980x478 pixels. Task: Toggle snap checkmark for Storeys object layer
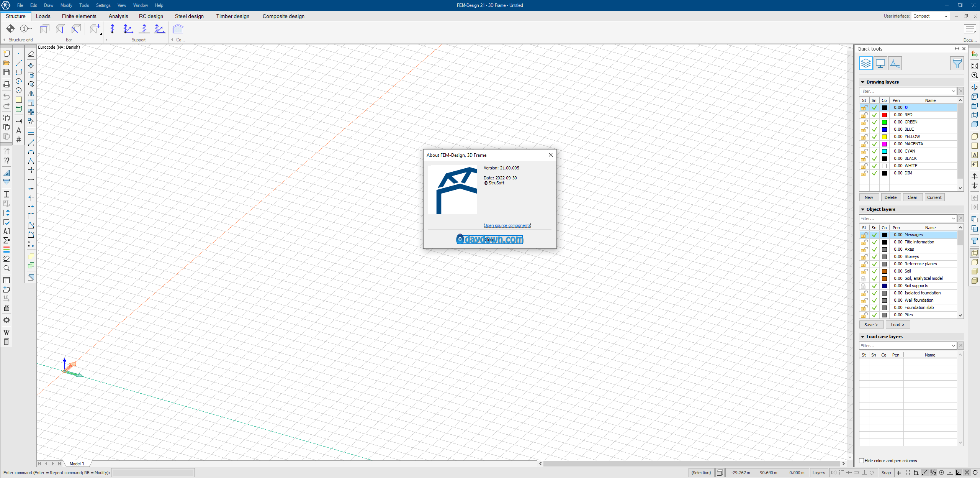[874, 256]
